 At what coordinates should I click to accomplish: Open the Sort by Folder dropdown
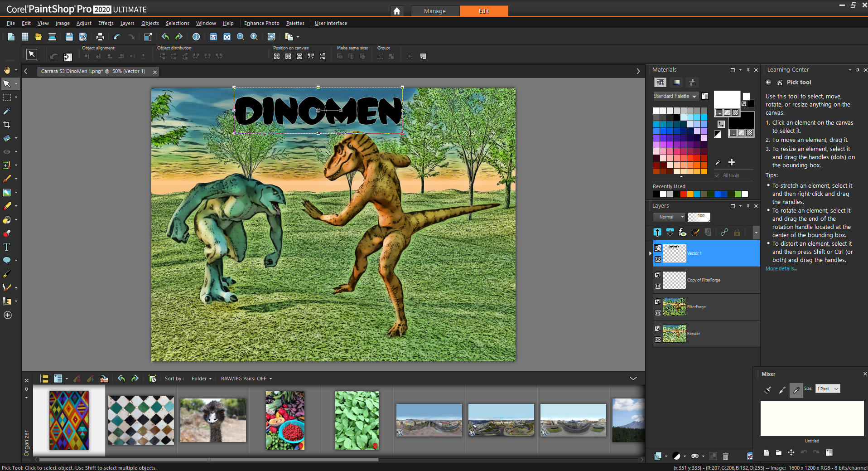pyautogui.click(x=201, y=379)
